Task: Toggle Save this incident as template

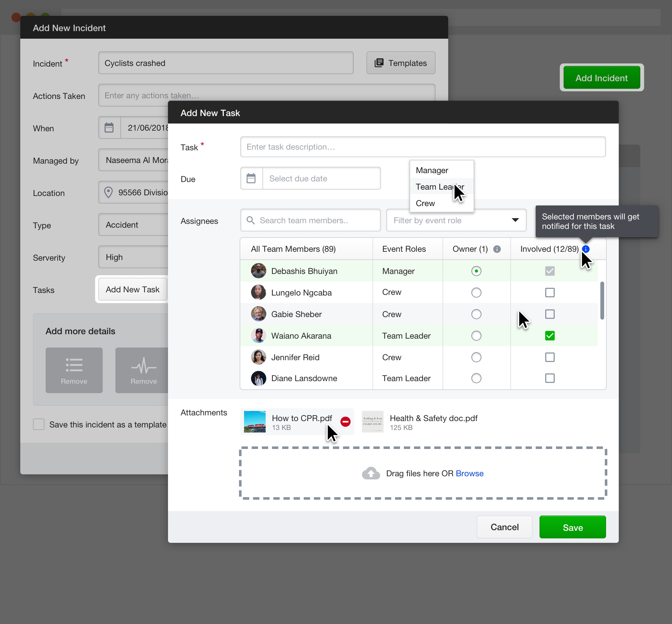Action: coord(38,423)
